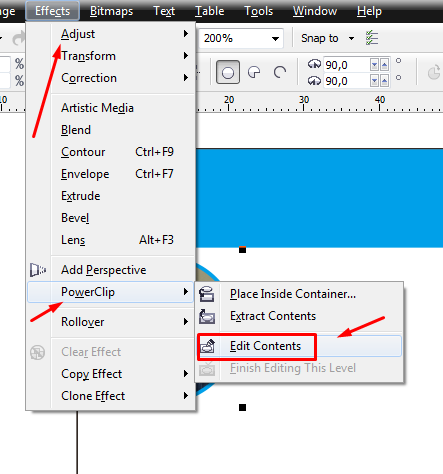Open the Table menu
Image resolution: width=443 pixels, height=474 pixels.
(x=209, y=11)
